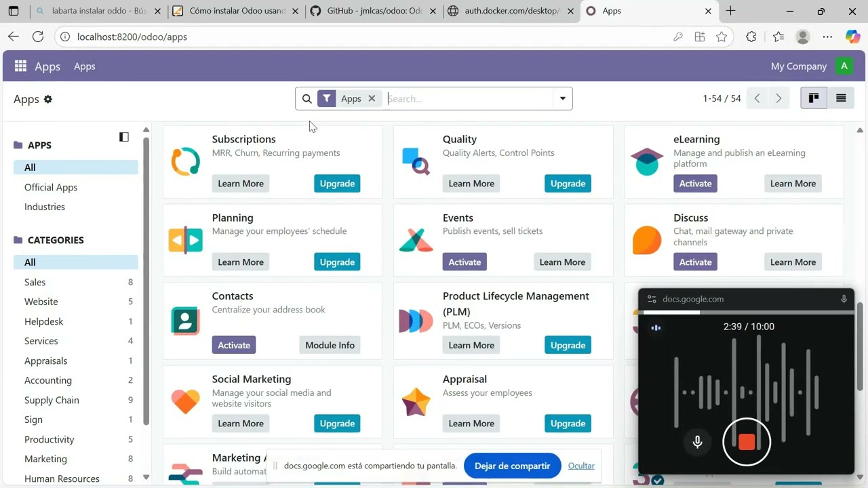The height and width of the screenshot is (488, 868).
Task: Click the Apps settings gear icon
Action: tap(47, 99)
